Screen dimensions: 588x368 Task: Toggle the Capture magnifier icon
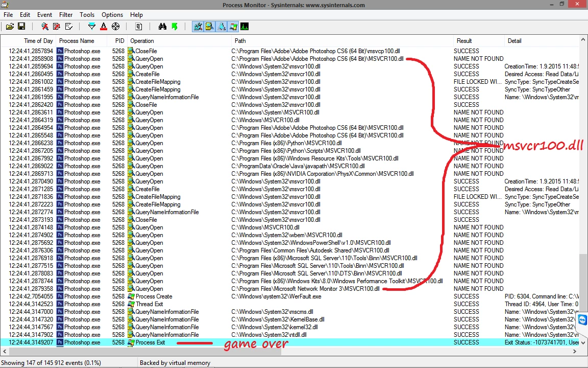pos(44,26)
